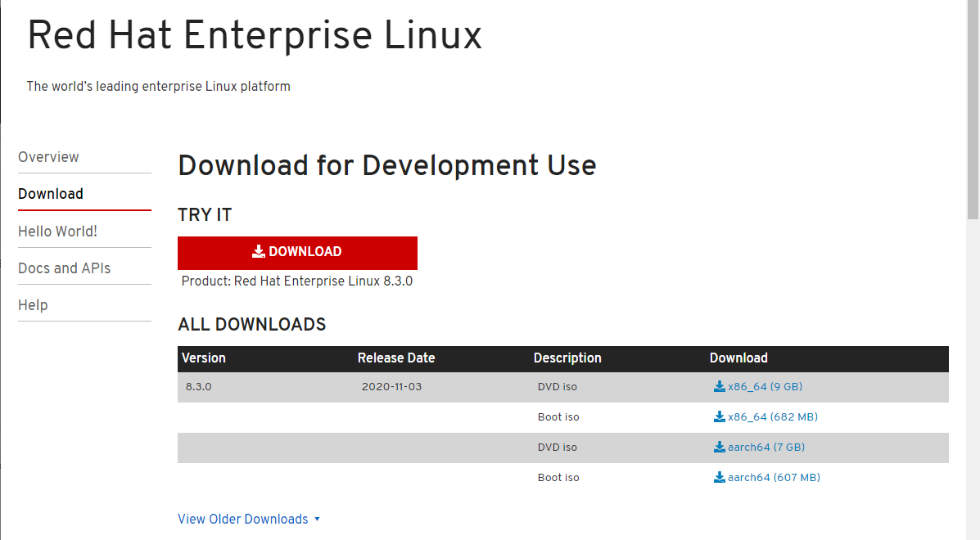The image size is (980, 540).
Task: Select Download in the sidebar
Action: pyautogui.click(x=51, y=194)
